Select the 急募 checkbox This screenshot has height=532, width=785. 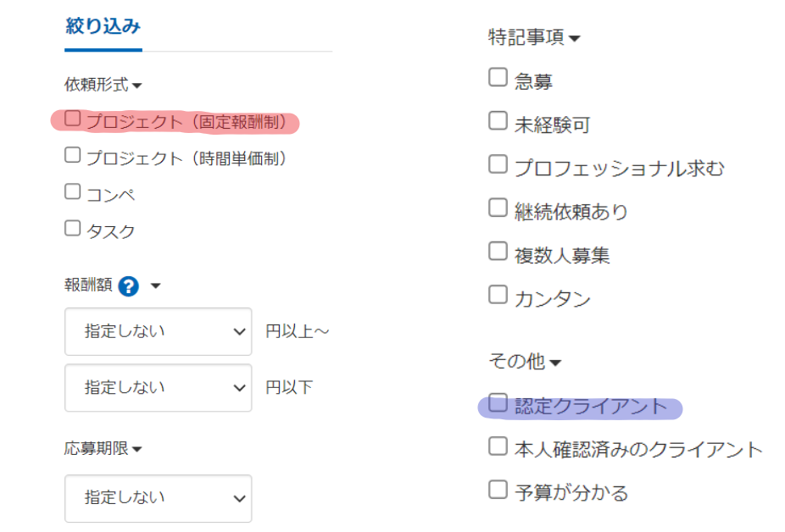(x=498, y=77)
